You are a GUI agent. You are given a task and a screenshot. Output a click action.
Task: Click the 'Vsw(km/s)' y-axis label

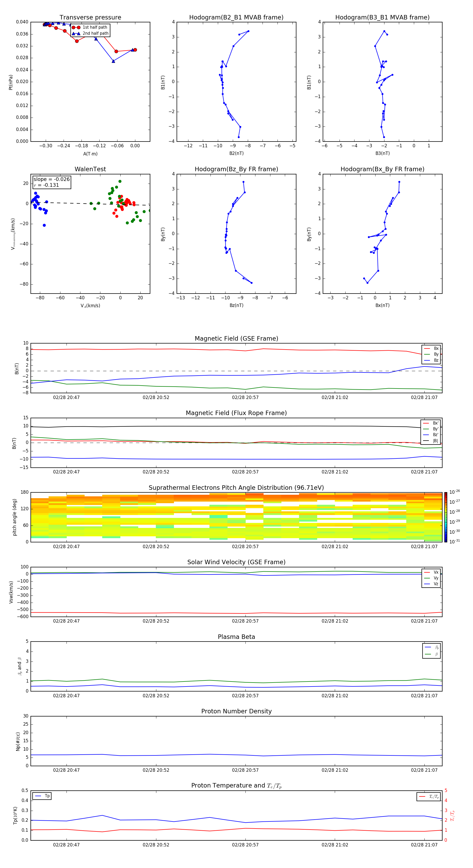click(11, 592)
